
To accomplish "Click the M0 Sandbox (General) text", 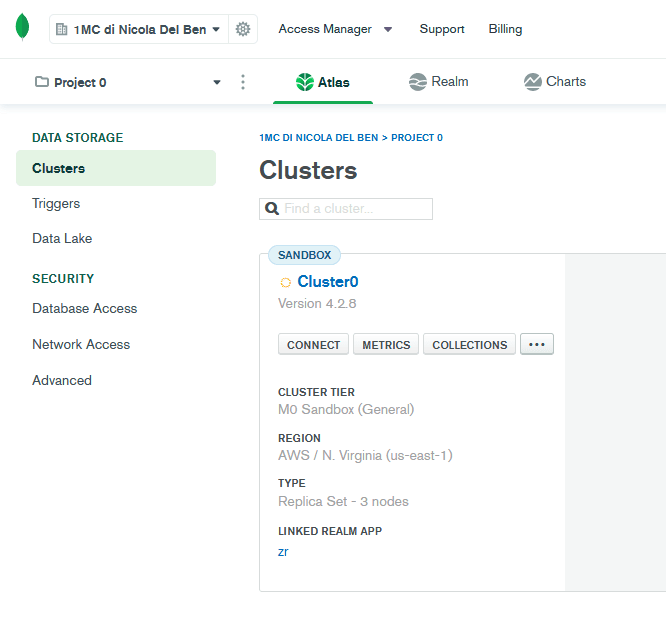I will click(346, 409).
